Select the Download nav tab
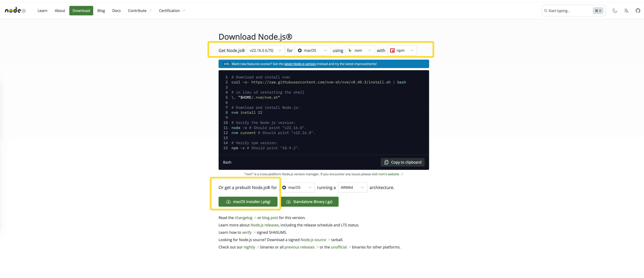The width and height of the screenshot is (644, 278). tap(81, 11)
